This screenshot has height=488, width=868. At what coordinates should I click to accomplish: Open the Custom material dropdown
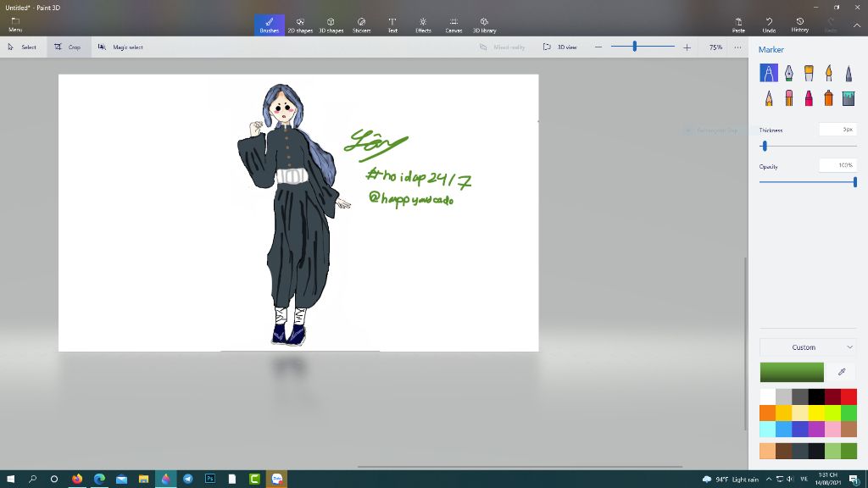point(808,347)
